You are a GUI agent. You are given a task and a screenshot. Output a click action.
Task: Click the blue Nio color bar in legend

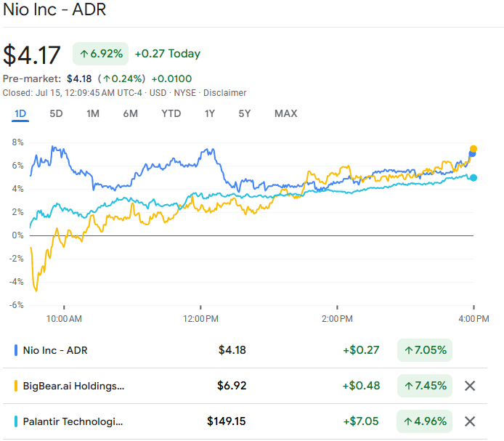[x=16, y=350]
